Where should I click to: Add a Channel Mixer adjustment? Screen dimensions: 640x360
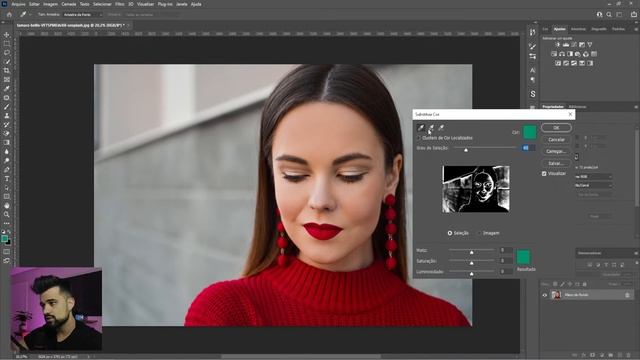point(586,54)
